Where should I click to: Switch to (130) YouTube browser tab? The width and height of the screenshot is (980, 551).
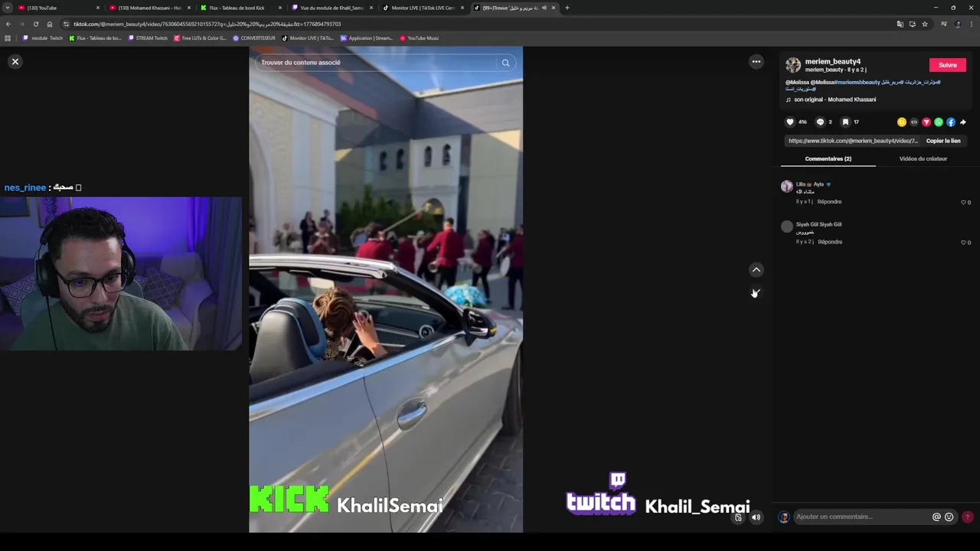pyautogui.click(x=57, y=8)
